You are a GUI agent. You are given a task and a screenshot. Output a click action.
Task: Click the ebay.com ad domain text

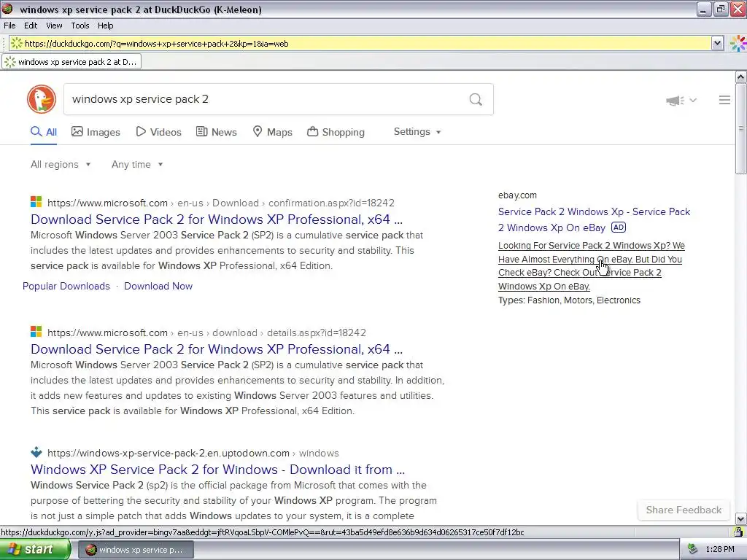(x=517, y=195)
